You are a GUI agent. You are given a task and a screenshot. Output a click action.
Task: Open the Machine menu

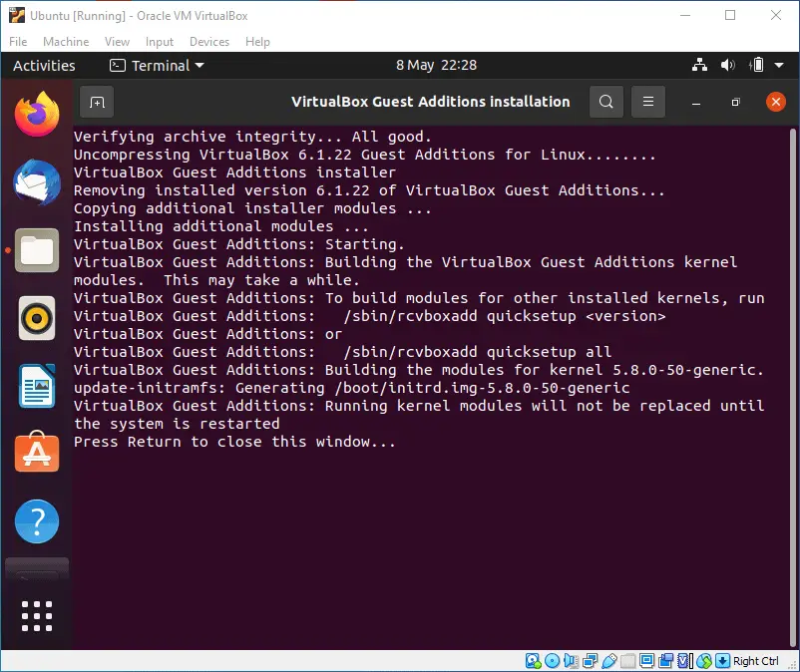click(66, 42)
